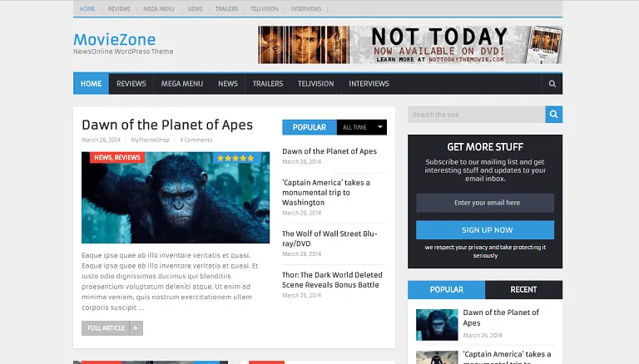This screenshot has width=639, height=364.
Task: Open Mega Menu in main navigation bar
Action: 181,84
